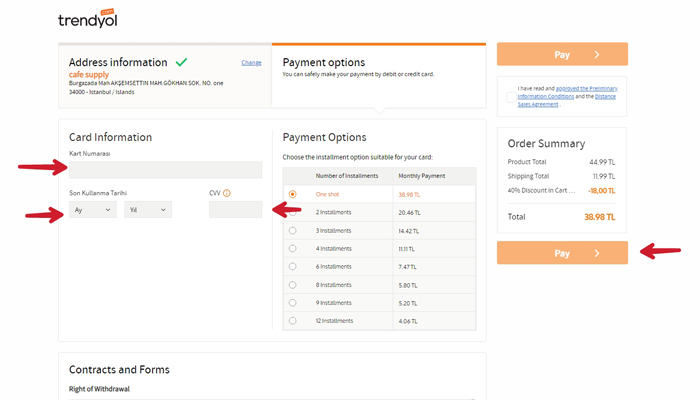Choose the 6 Installments radio button
The image size is (700, 400).
click(292, 267)
